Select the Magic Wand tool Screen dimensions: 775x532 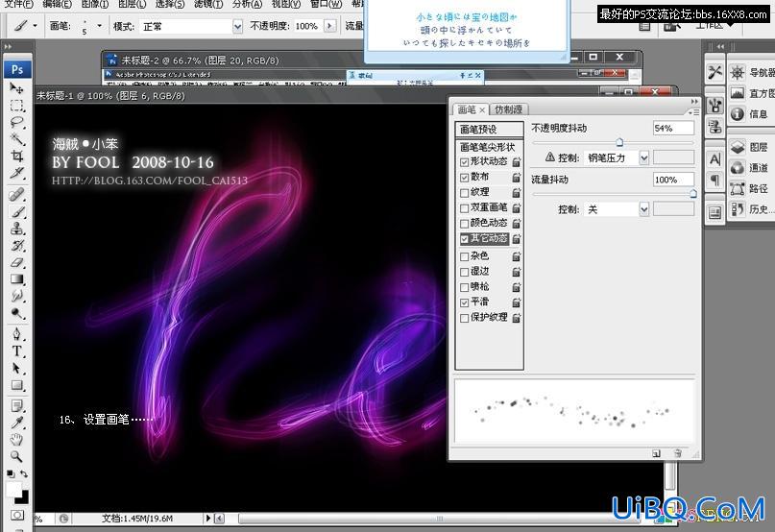coord(16,139)
